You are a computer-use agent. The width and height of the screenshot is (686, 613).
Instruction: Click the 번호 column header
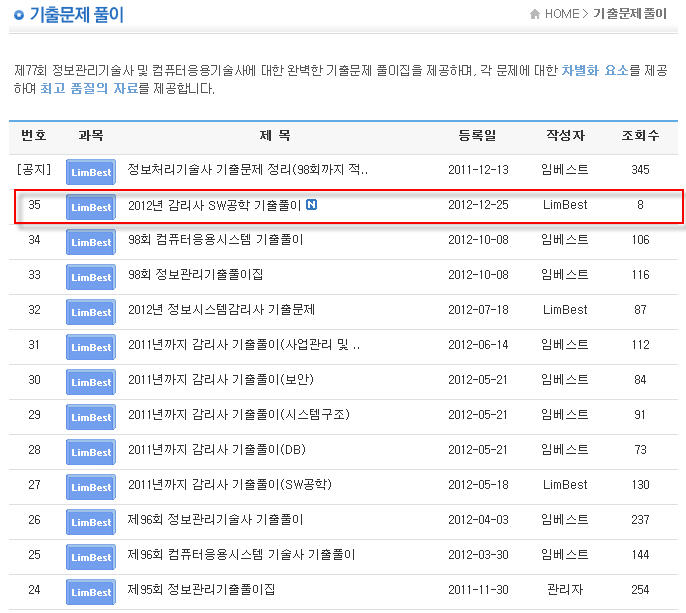pos(34,135)
